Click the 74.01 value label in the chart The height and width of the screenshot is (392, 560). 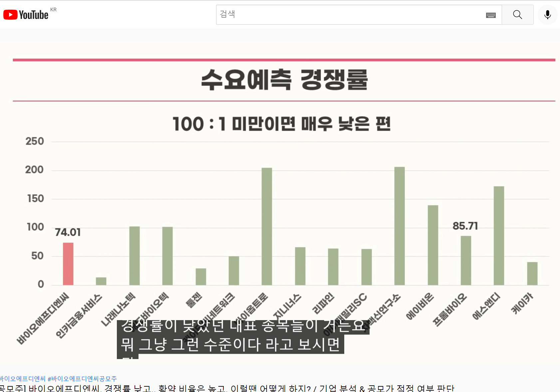coord(68,232)
